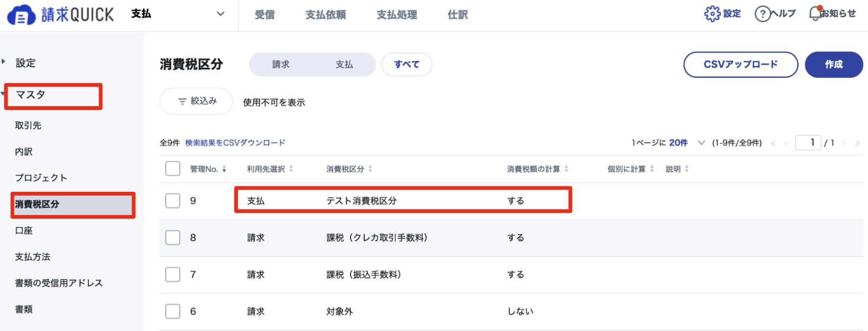Viewport: 868px width, 331px height.
Task: Check the box for row 9
Action: pos(173,200)
